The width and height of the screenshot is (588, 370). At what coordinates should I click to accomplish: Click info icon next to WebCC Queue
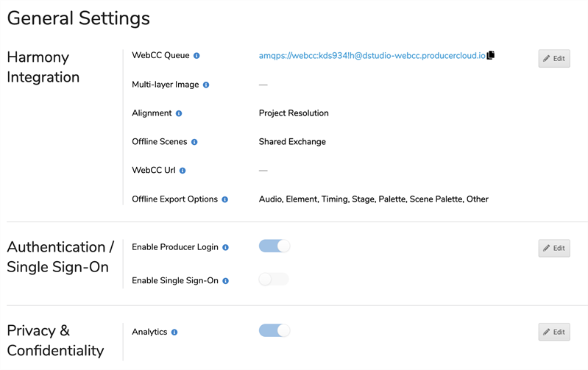(x=196, y=56)
